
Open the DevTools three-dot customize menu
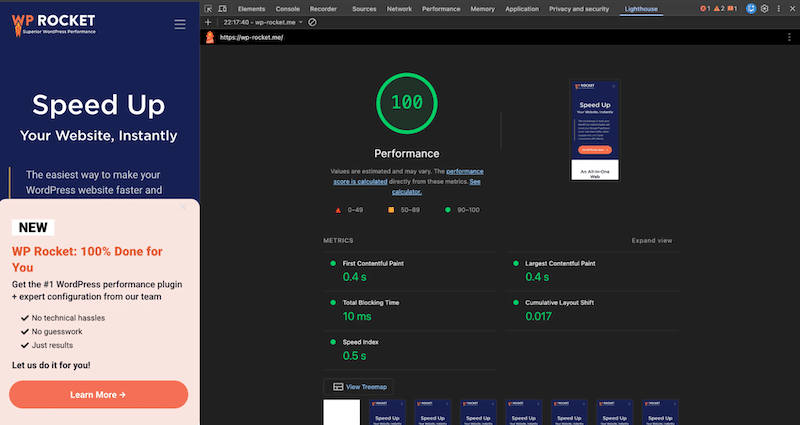click(779, 9)
